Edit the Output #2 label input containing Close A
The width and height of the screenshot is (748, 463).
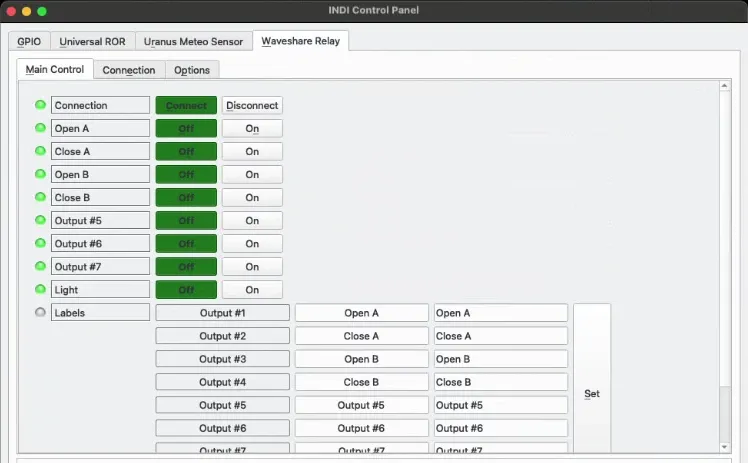coord(501,336)
